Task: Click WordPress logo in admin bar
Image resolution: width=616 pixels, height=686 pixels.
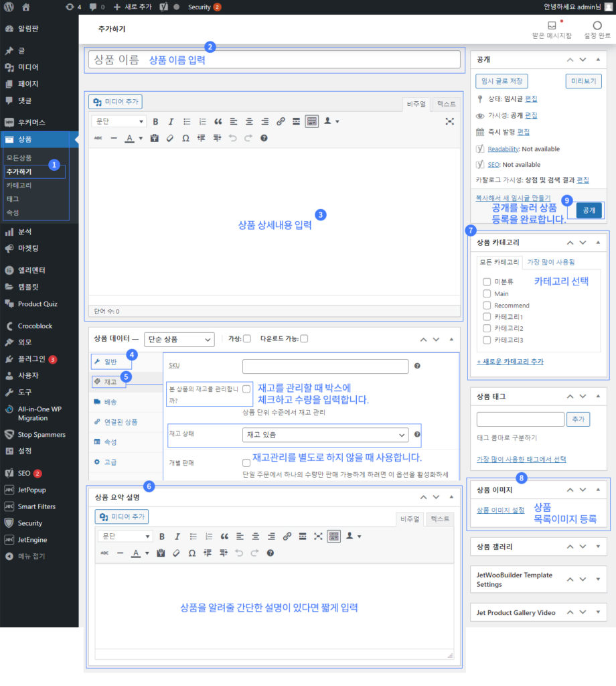Action: point(9,7)
